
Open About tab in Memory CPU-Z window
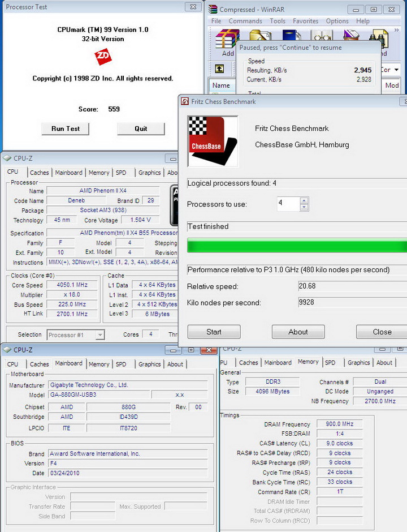(x=384, y=362)
